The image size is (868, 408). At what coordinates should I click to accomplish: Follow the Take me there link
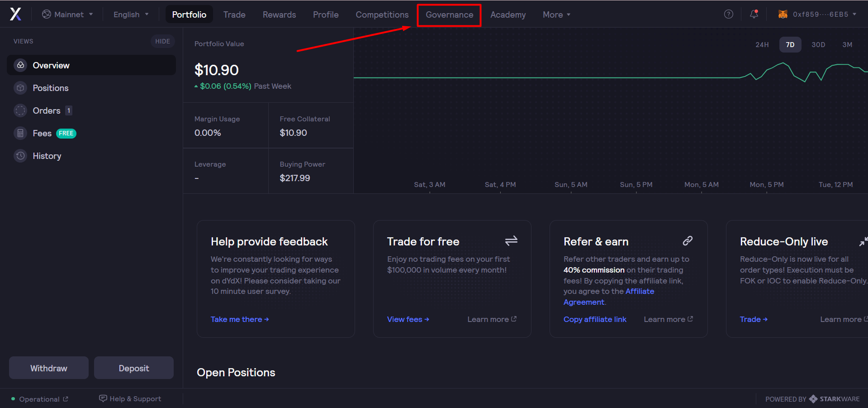click(x=240, y=319)
